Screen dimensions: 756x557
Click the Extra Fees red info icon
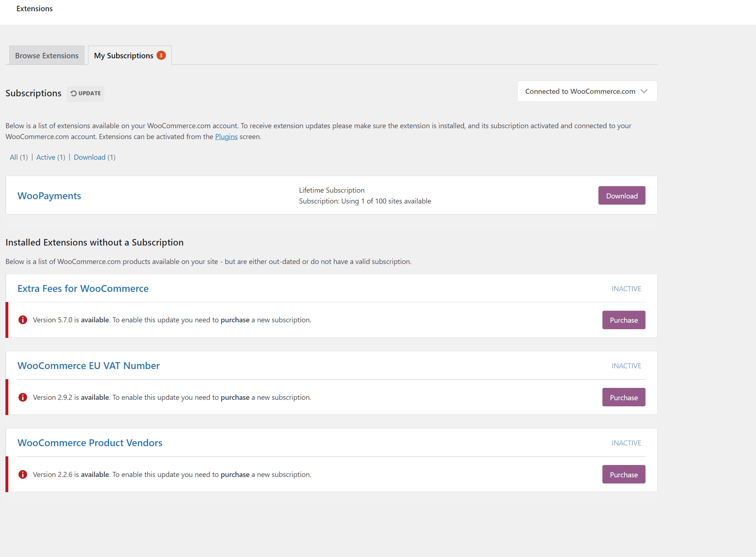point(23,320)
